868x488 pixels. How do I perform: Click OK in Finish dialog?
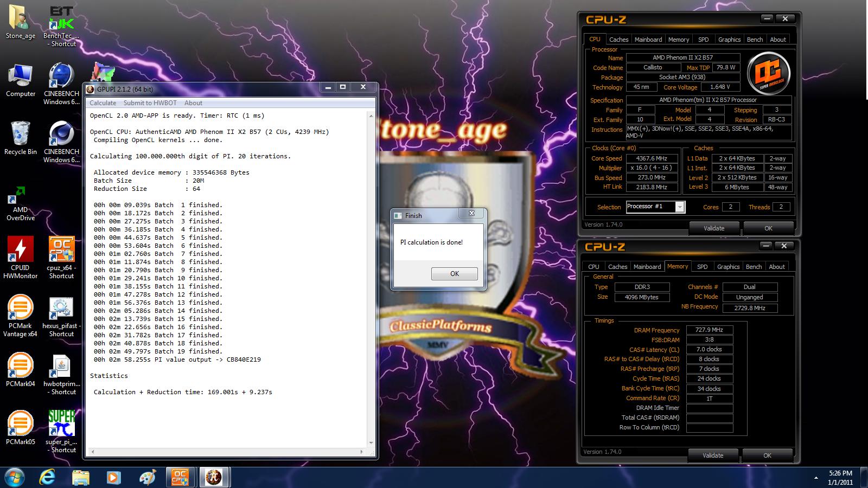click(x=455, y=274)
